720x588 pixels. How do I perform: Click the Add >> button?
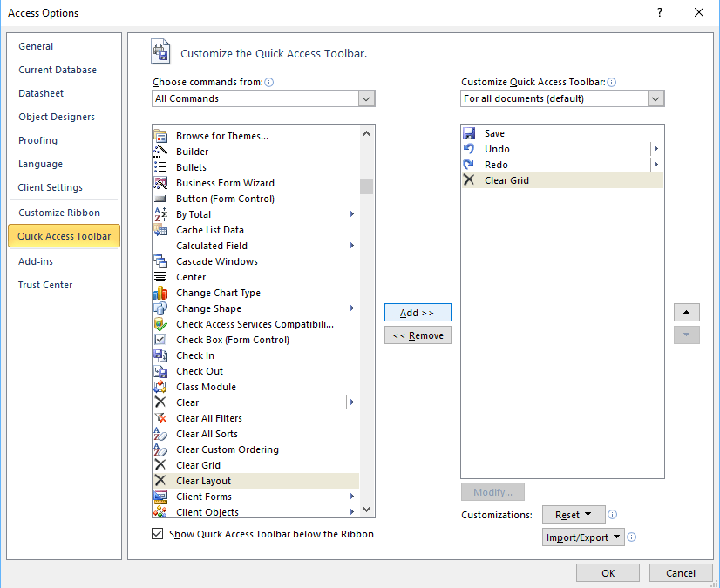(x=418, y=313)
